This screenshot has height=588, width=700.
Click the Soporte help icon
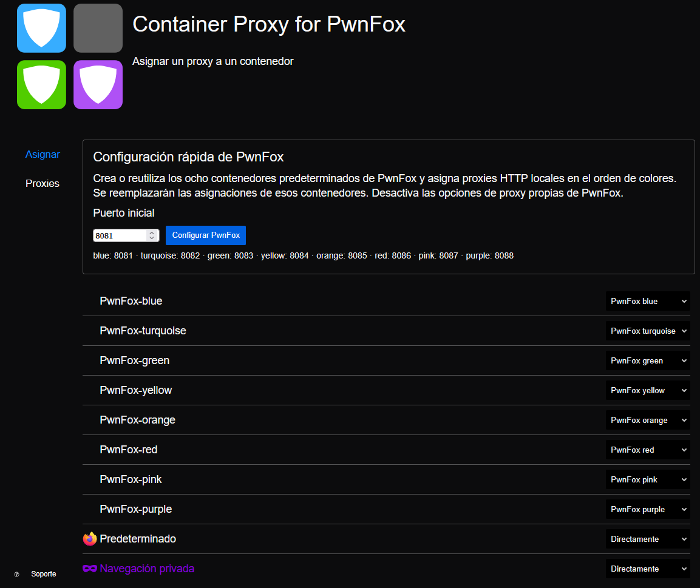16,574
